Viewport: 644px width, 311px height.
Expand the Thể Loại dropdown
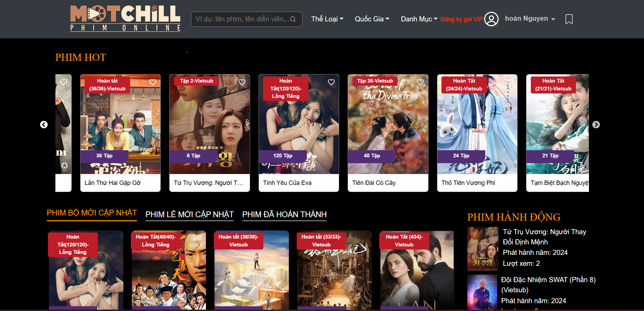pos(327,19)
